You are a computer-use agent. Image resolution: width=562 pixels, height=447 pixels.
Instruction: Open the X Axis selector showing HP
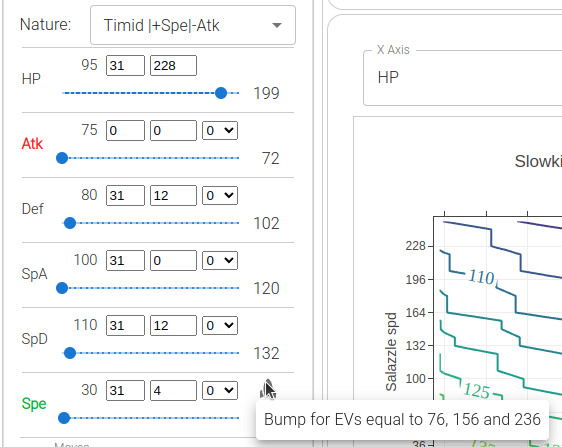[462, 78]
